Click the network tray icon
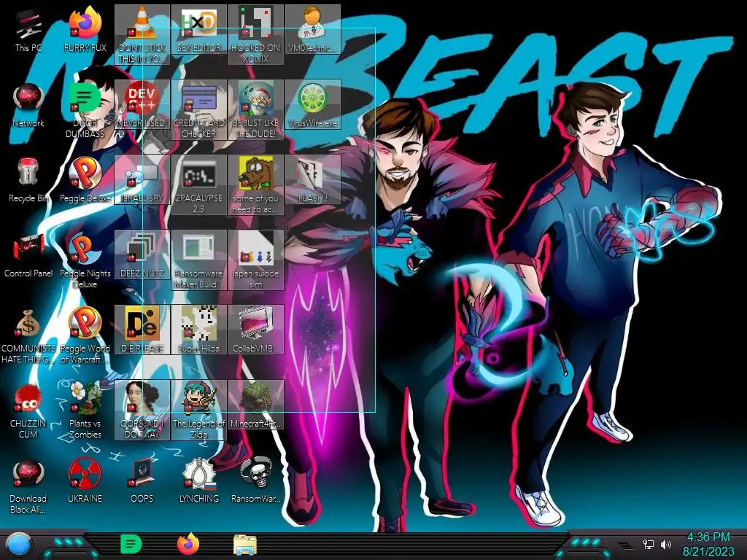The width and height of the screenshot is (747, 560). [x=649, y=544]
